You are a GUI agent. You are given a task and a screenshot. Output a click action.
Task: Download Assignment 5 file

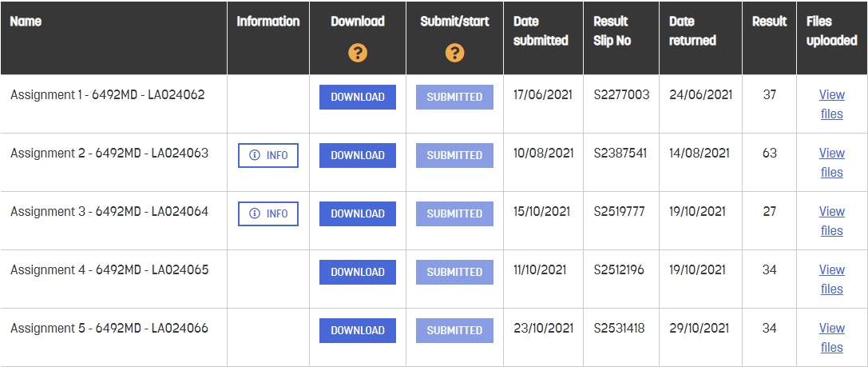358,330
